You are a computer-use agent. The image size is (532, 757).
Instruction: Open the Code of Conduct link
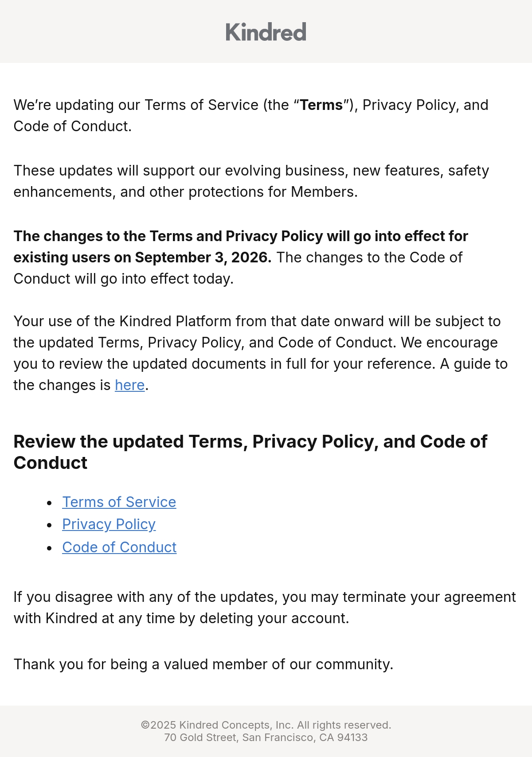pyautogui.click(x=120, y=547)
